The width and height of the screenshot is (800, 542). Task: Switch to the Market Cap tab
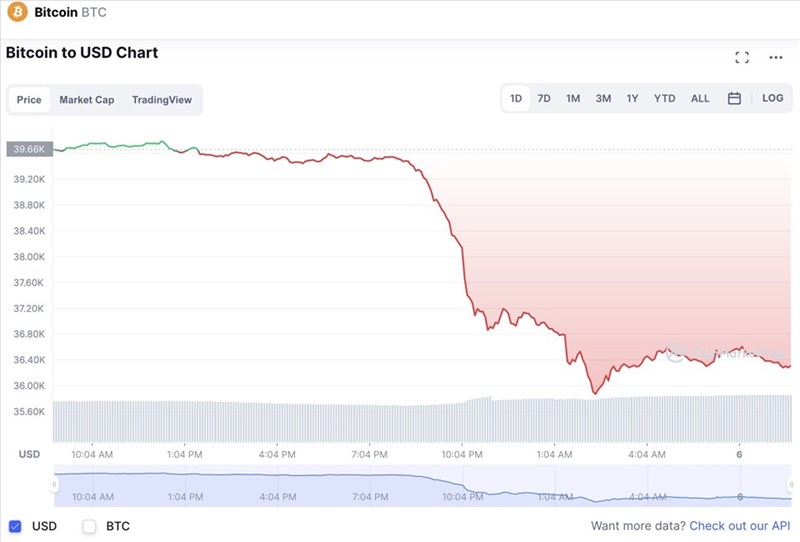87,100
